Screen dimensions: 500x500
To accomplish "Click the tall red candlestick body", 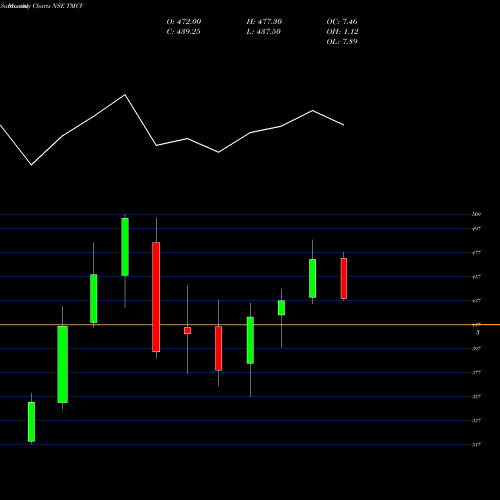I will [x=156, y=297].
